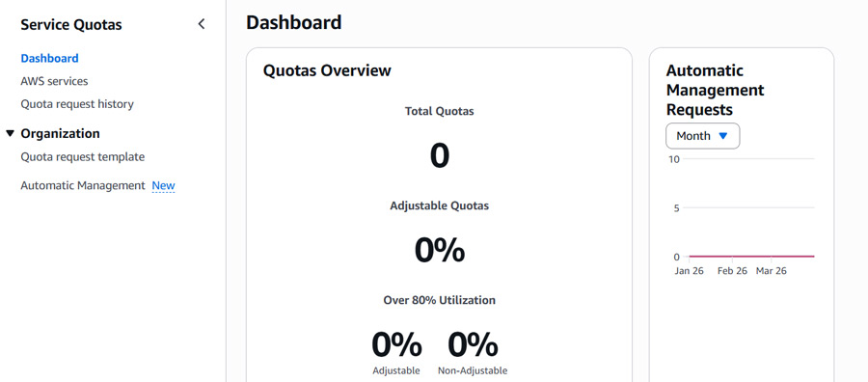868x382 pixels.
Task: Click the Service Quotas sidebar title
Action: (x=70, y=24)
